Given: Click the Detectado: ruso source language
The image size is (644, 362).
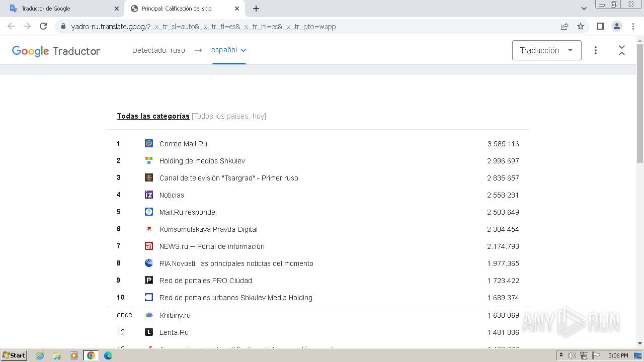Looking at the screenshot, I should pos(158,50).
